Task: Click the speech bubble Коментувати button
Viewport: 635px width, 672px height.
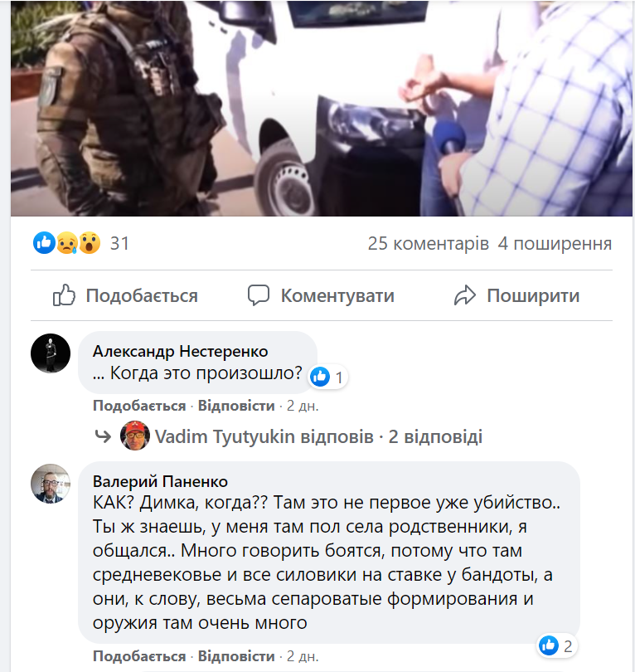Action: [321, 295]
